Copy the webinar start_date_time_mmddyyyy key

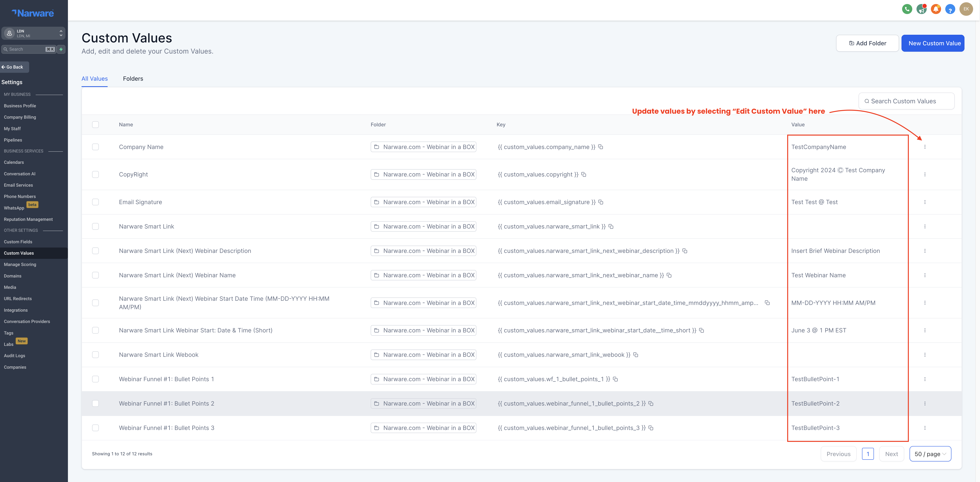767,303
